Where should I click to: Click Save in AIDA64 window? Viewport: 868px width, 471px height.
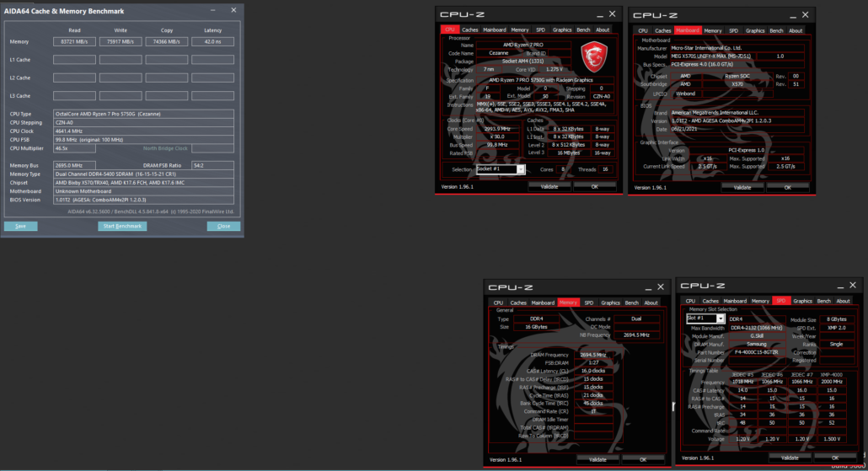20,226
